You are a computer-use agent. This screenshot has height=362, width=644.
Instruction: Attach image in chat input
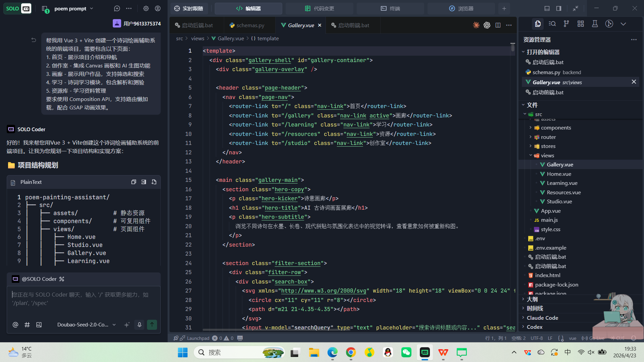pos(39,324)
